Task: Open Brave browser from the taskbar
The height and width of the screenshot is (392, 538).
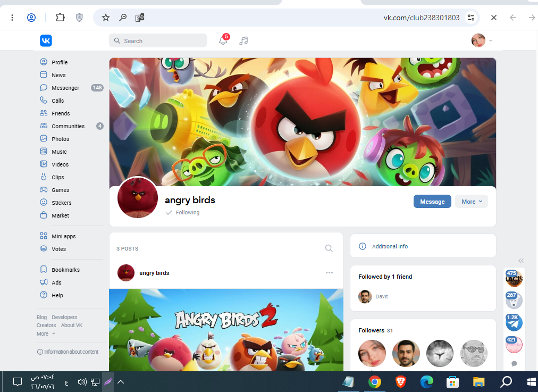Action: [x=400, y=382]
